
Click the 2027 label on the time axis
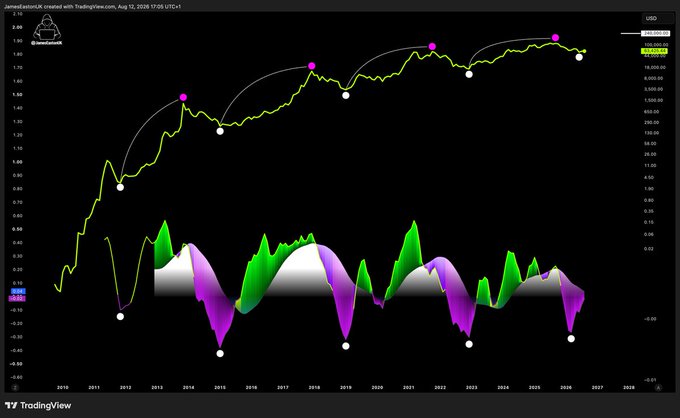[597, 388]
